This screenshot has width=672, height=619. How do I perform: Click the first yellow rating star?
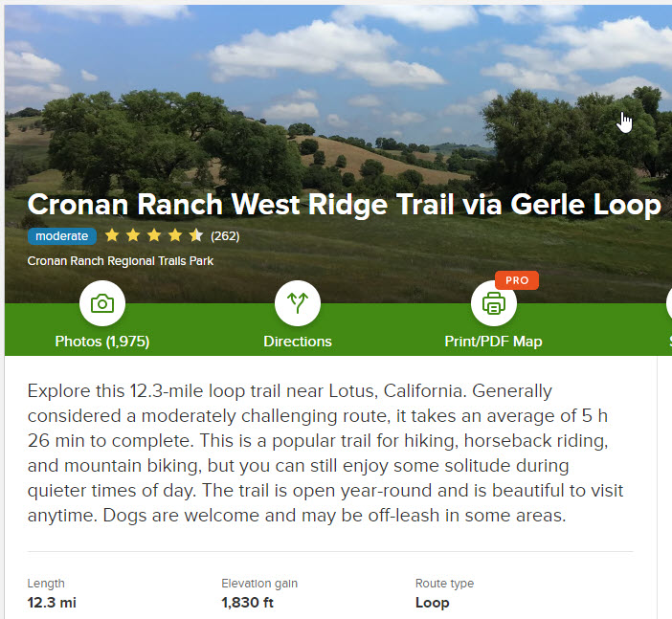pyautogui.click(x=112, y=235)
